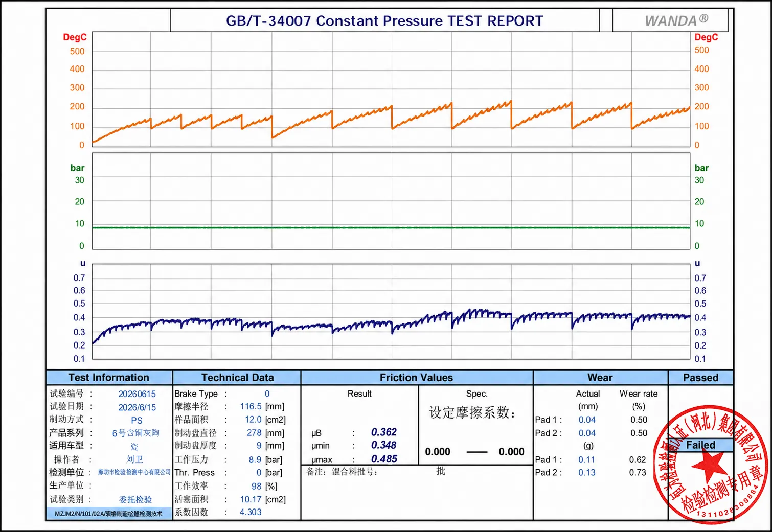Select the 'Test Information' section header
The width and height of the screenshot is (772, 532).
(109, 378)
